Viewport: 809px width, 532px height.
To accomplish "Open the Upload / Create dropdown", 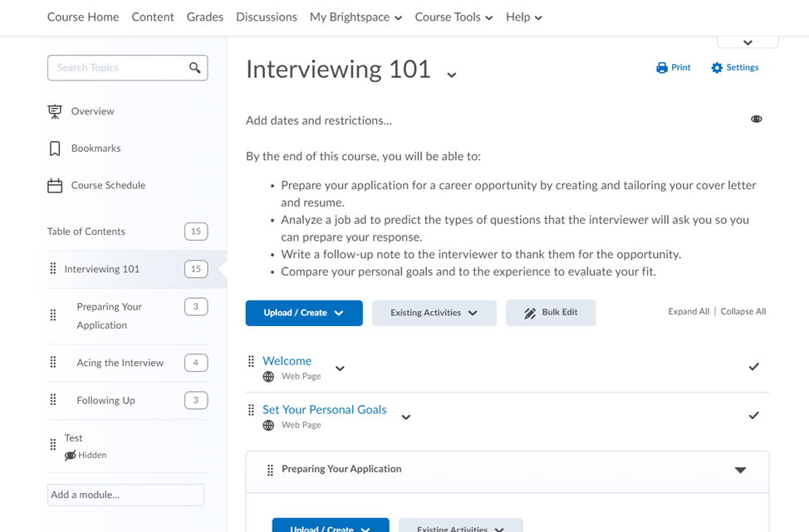I will coord(303,313).
